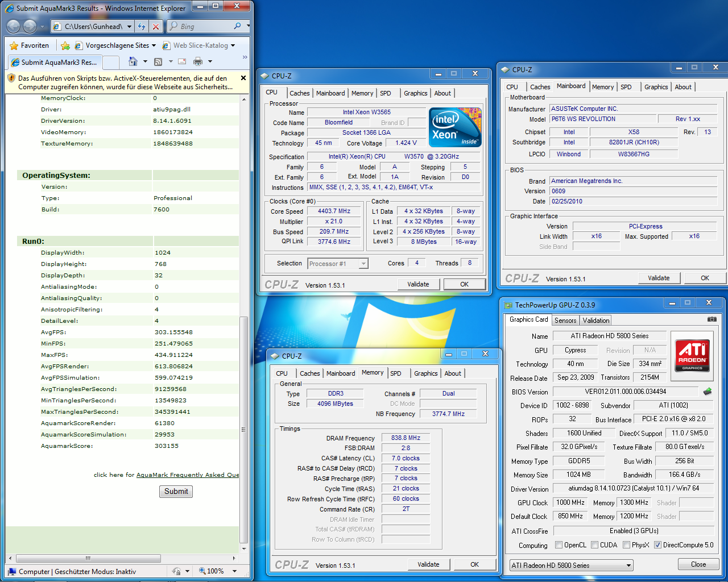Click the DRAM Frequency value 838.8 MHz
The image size is (728, 582).
(406, 438)
